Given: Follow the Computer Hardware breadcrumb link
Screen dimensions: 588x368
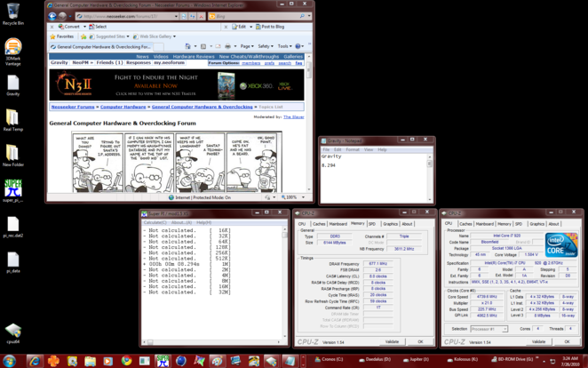Looking at the screenshot, I should (x=123, y=107).
